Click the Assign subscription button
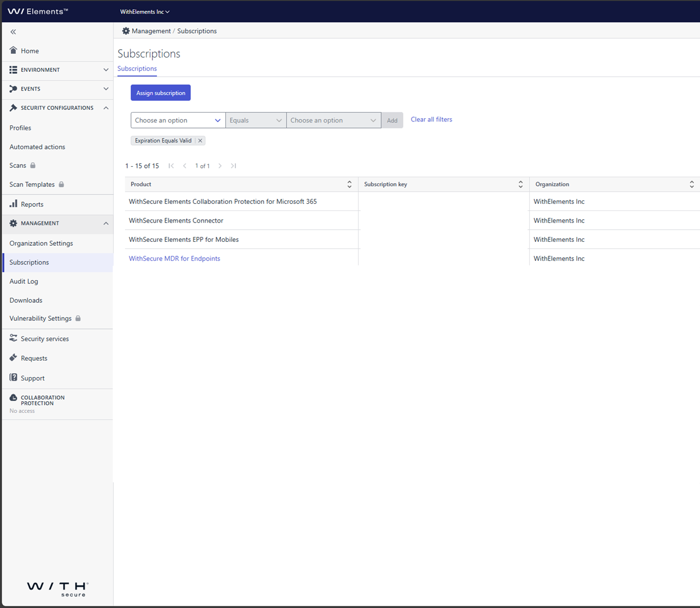The image size is (700, 608). point(160,93)
